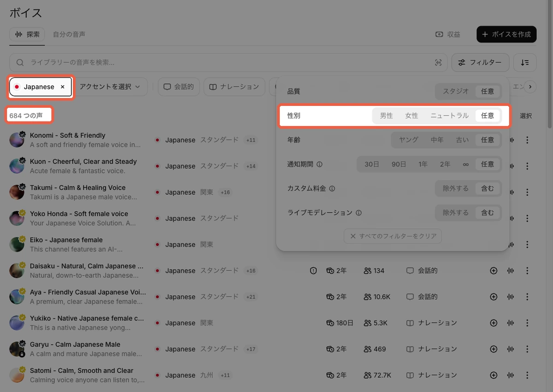Remove the Japanese language filter chip
Screen dimensions: 553x392
(63, 87)
